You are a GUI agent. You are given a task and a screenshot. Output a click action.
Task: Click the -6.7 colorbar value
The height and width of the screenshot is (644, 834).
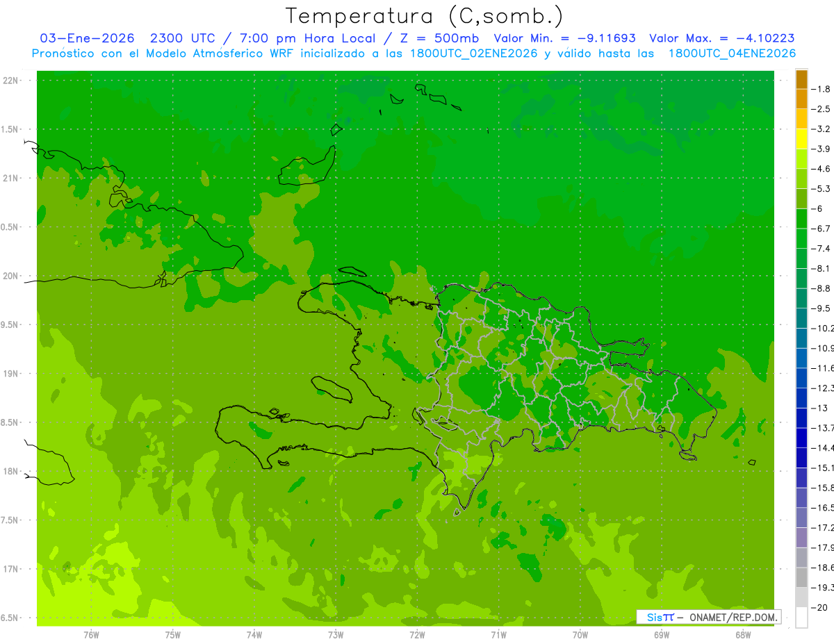click(x=821, y=229)
